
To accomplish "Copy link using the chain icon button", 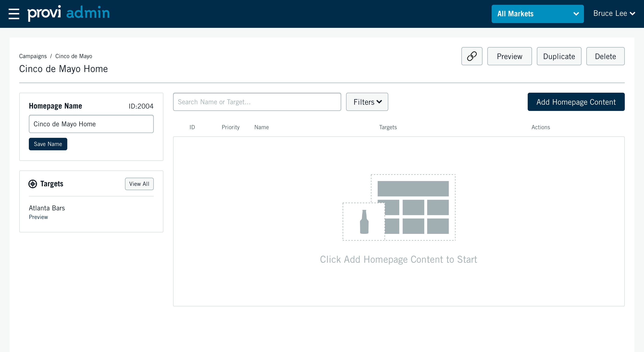I will (472, 56).
